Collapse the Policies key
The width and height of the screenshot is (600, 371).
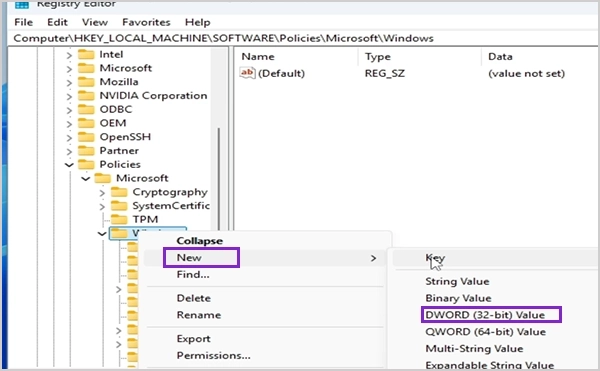coord(69,165)
